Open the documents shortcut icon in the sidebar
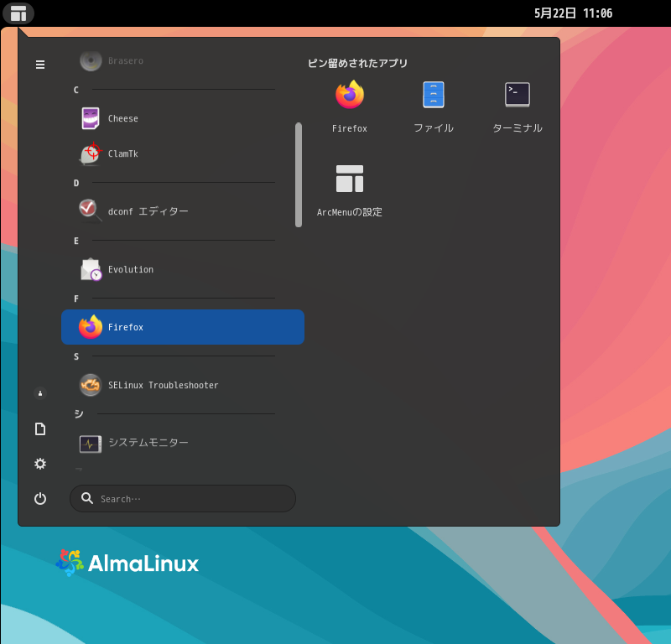Viewport: 671px width, 644px height. pos(40,428)
